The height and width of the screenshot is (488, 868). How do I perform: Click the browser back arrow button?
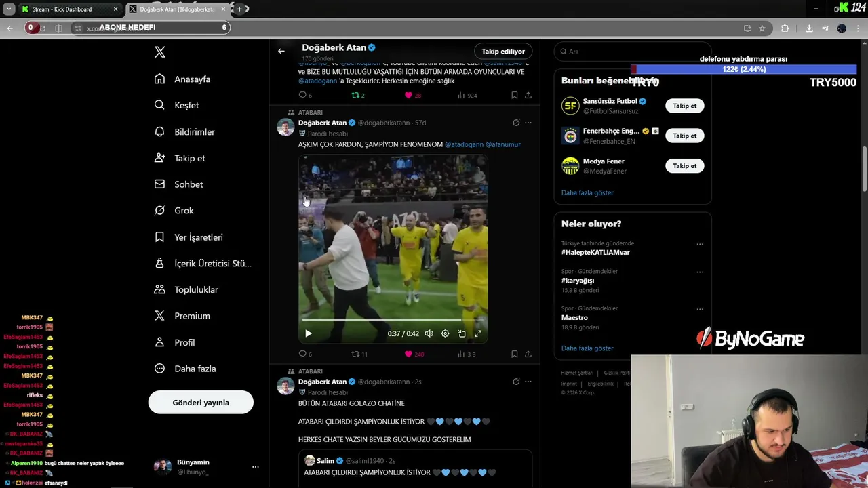(9, 28)
